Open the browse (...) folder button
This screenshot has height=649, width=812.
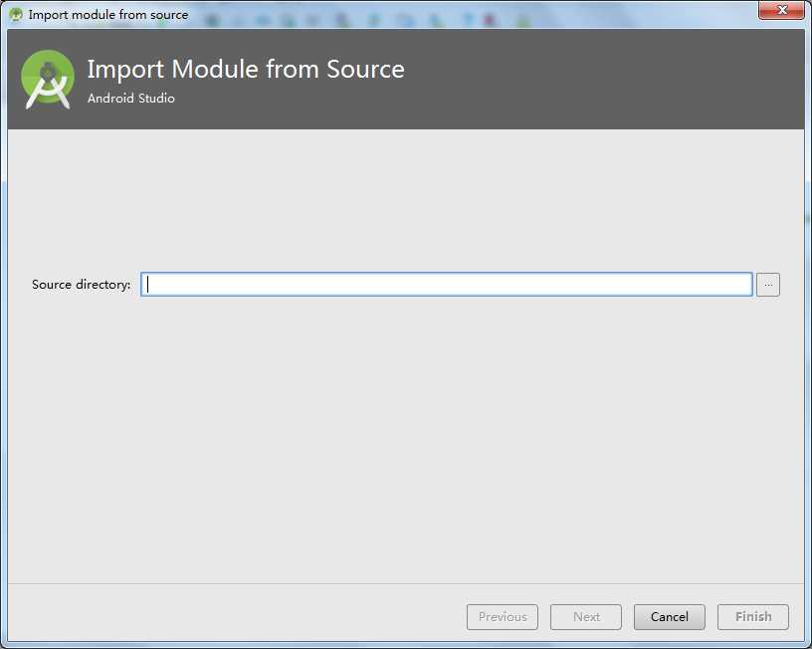(768, 285)
